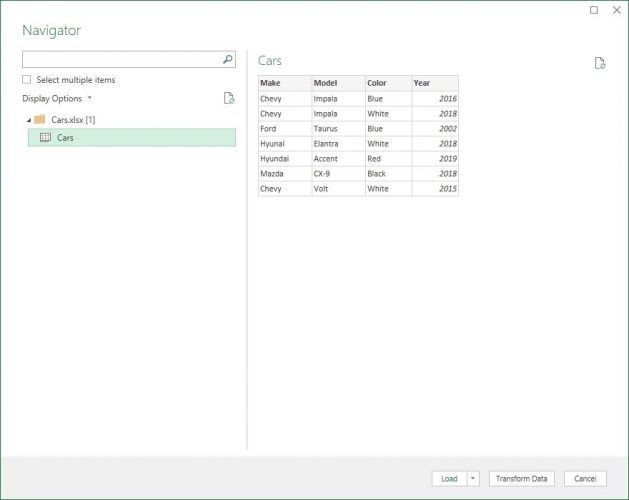The height and width of the screenshot is (500, 629).
Task: Click the Cars table icon in tree
Action: (x=45, y=138)
